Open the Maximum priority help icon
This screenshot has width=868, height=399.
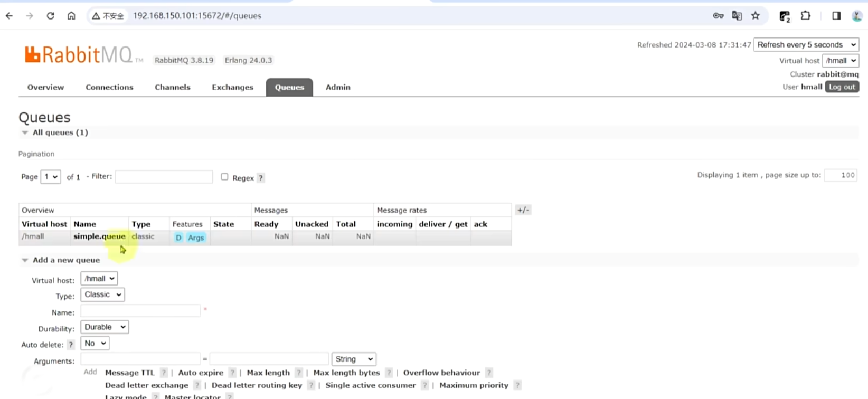pyautogui.click(x=517, y=385)
